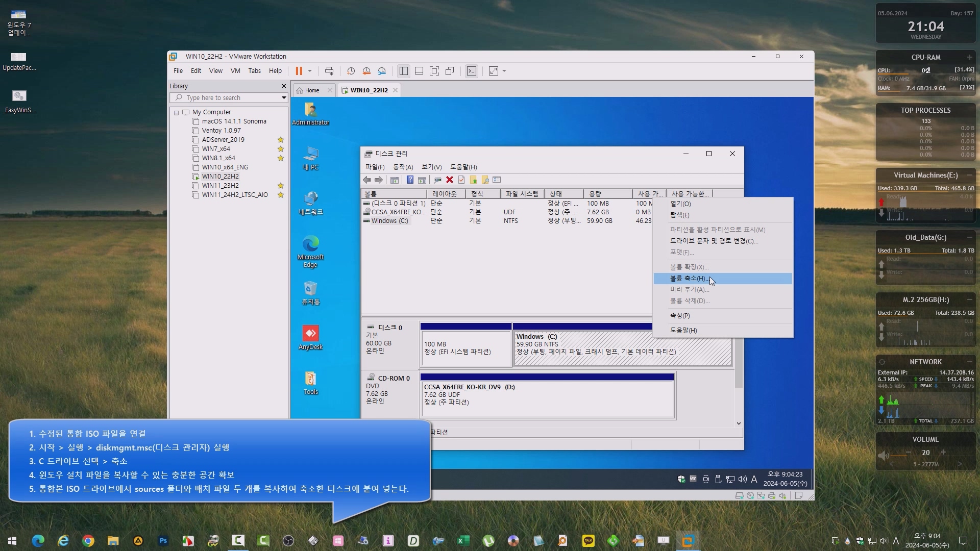Switch to the Home tab
This screenshot has width=980, height=551.
[x=311, y=90]
